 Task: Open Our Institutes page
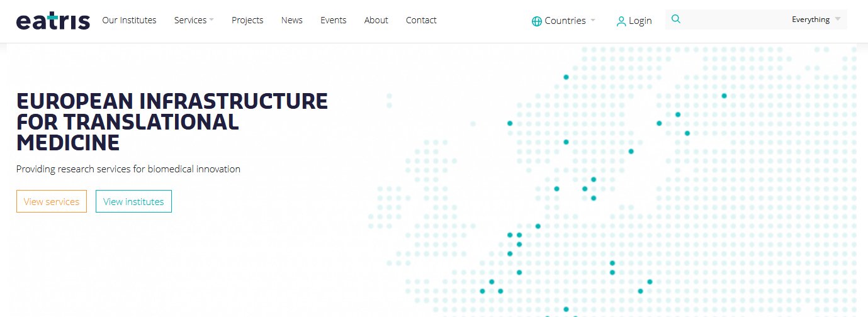(x=129, y=20)
